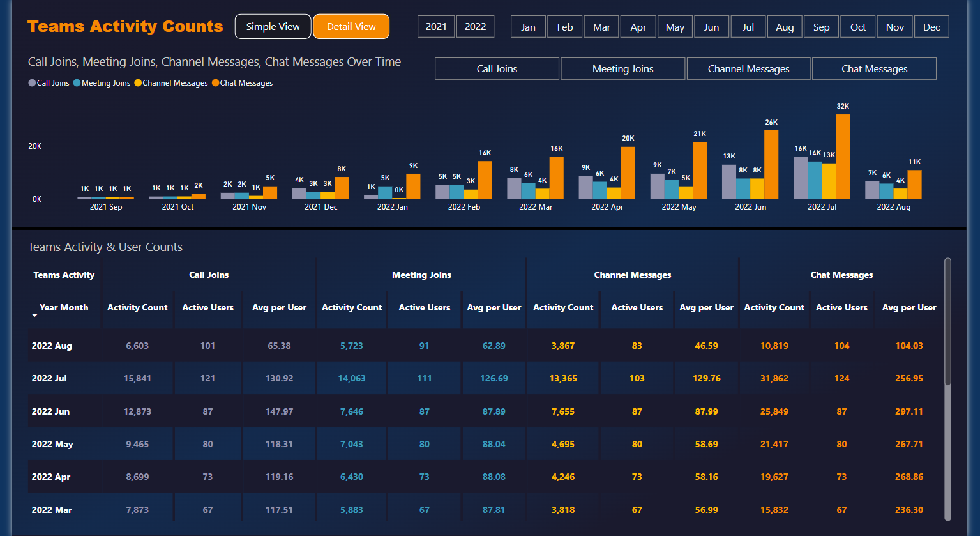Select the 2022 Jun Call Joins 13K bar
The width and height of the screenshot is (980, 536).
pyautogui.click(x=729, y=181)
